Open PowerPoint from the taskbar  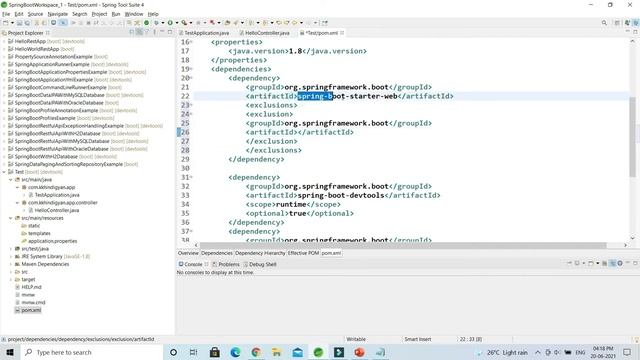click(359, 352)
